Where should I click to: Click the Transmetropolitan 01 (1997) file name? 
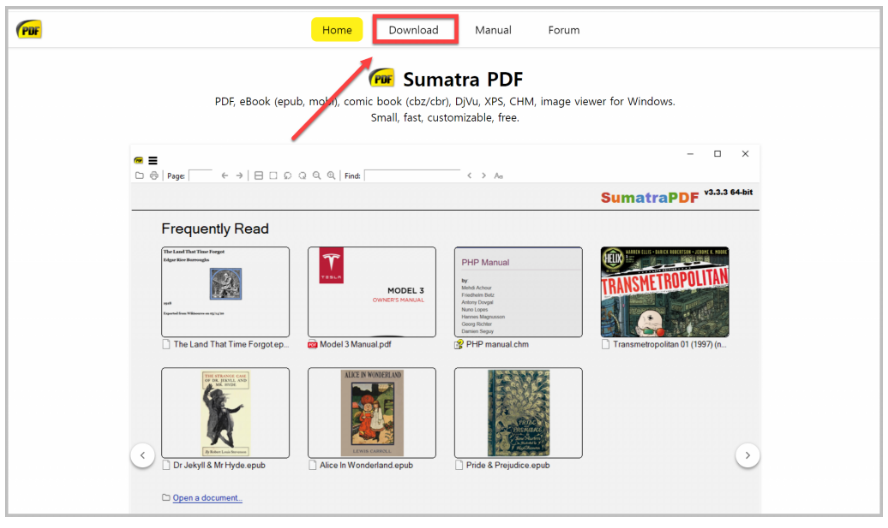point(669,344)
